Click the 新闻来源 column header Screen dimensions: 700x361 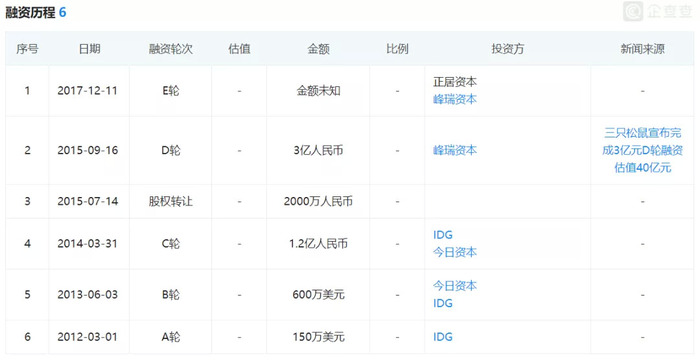[x=642, y=49]
